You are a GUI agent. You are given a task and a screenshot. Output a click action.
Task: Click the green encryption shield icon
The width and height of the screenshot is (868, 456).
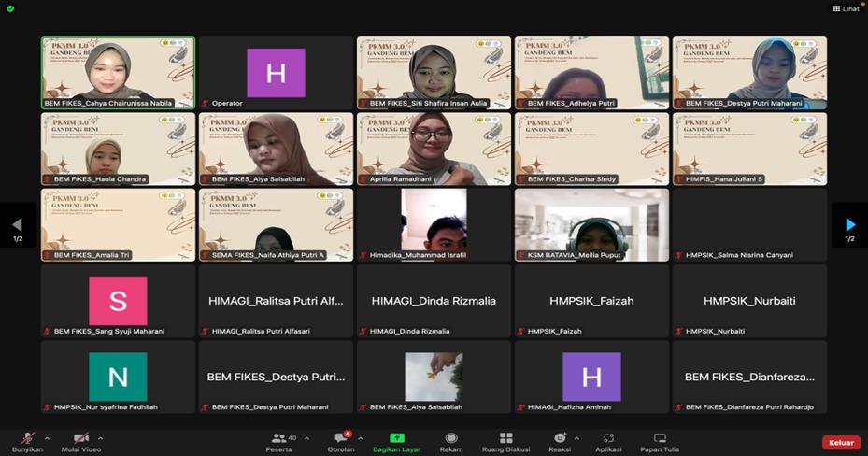[x=10, y=8]
